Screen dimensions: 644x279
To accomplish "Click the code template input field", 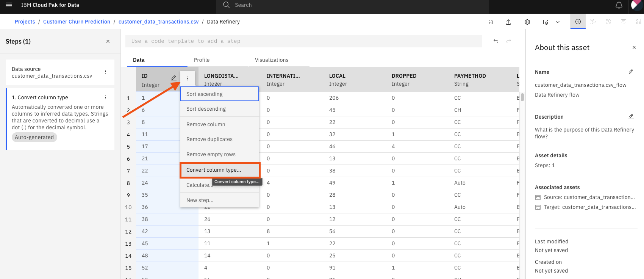I will coord(303,41).
